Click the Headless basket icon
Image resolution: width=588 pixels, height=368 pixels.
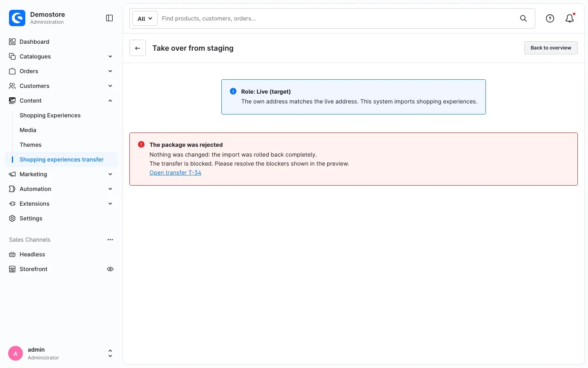(12, 254)
